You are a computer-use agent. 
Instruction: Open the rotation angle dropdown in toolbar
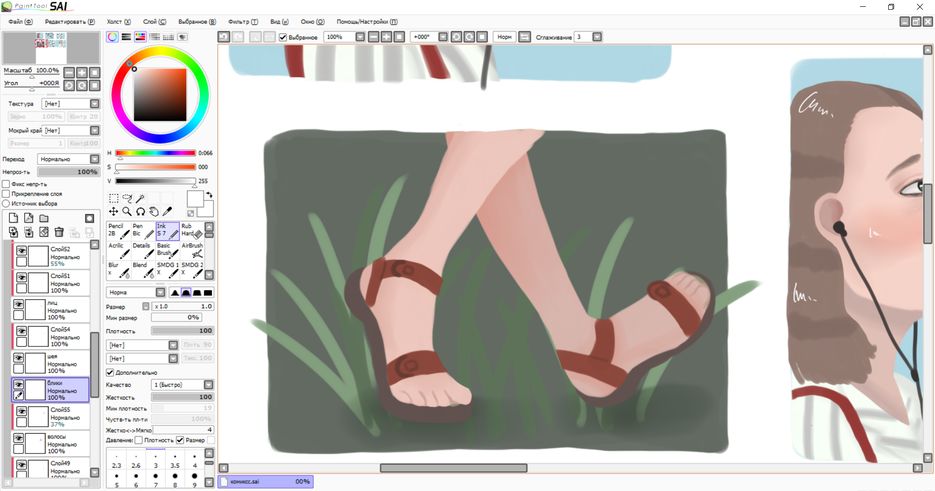[443, 37]
